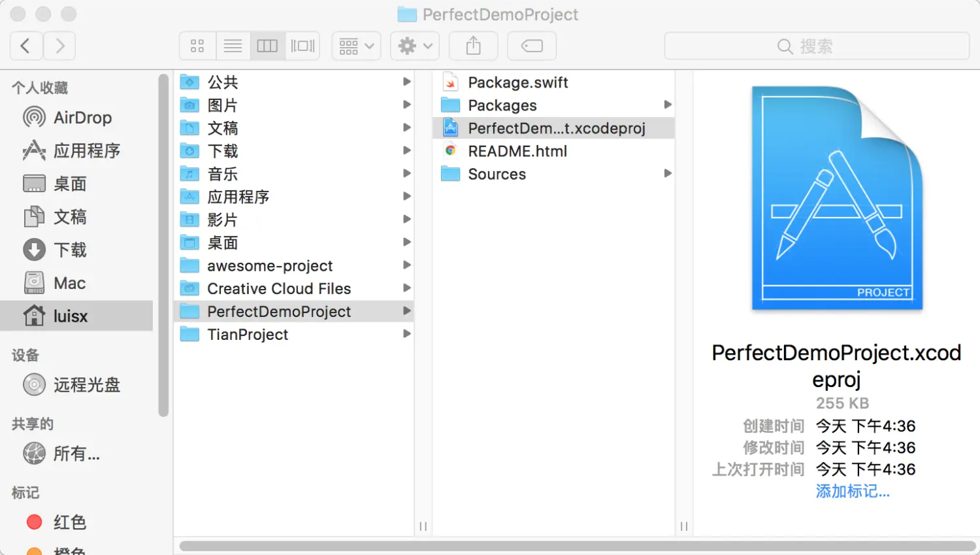Click the 255 KB file size text
The width and height of the screenshot is (980, 555).
842,403
